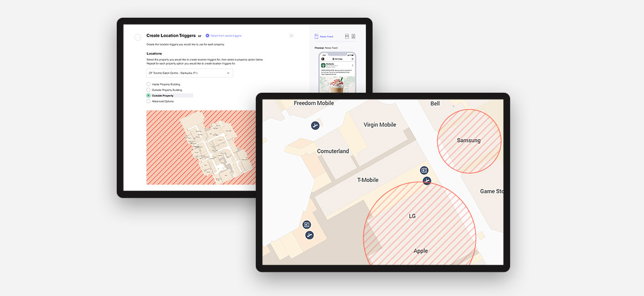The width and height of the screenshot is (644, 296).
Task: Collapse the Create Location Triggers section chevron
Action: (291, 35)
